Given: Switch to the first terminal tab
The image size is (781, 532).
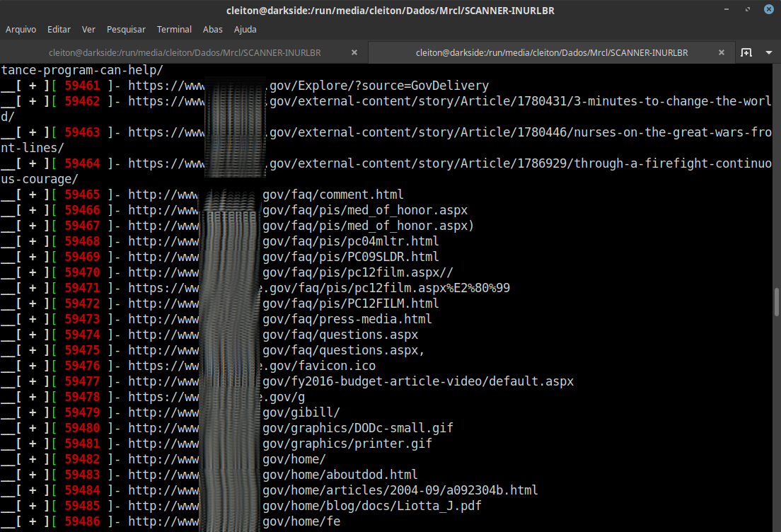Looking at the screenshot, I should pyautogui.click(x=185, y=52).
